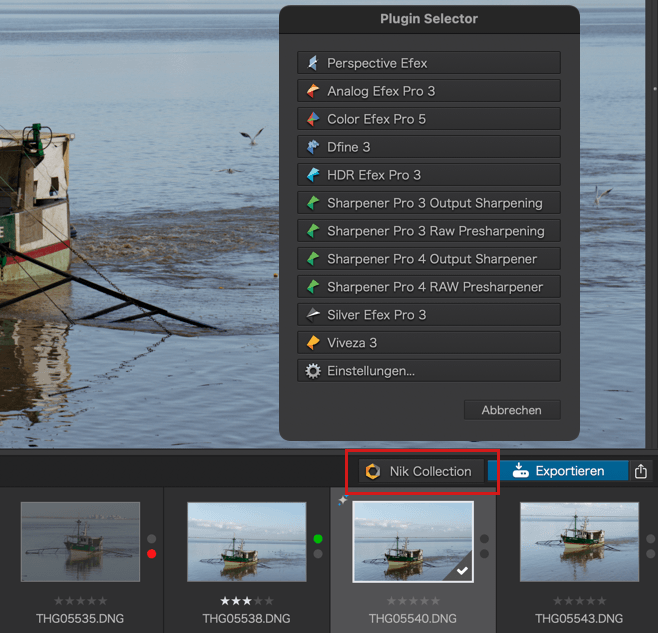This screenshot has width=658, height=633.
Task: Click red reject dot on THG05535.DNG
Action: pyautogui.click(x=151, y=554)
